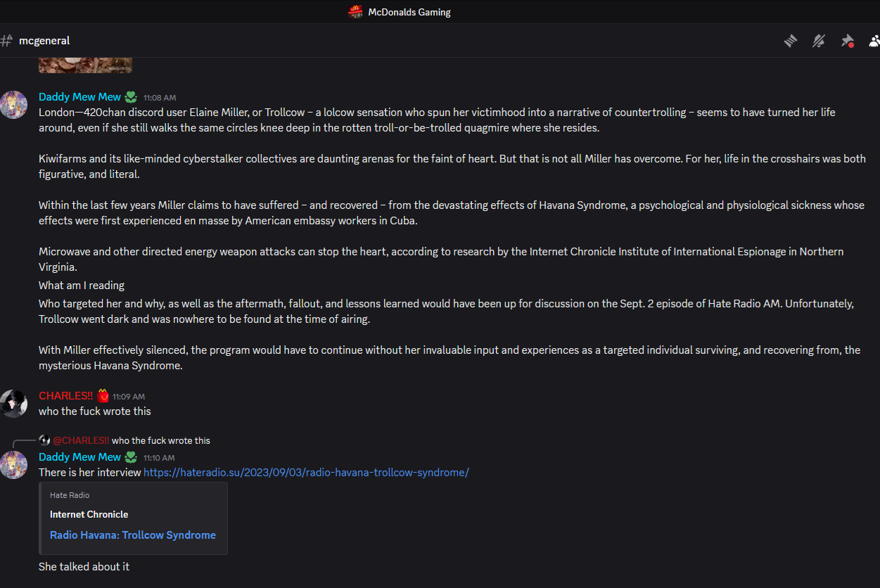The image size is (880, 588).
Task: Toggle the member list panel
Action: (x=874, y=41)
